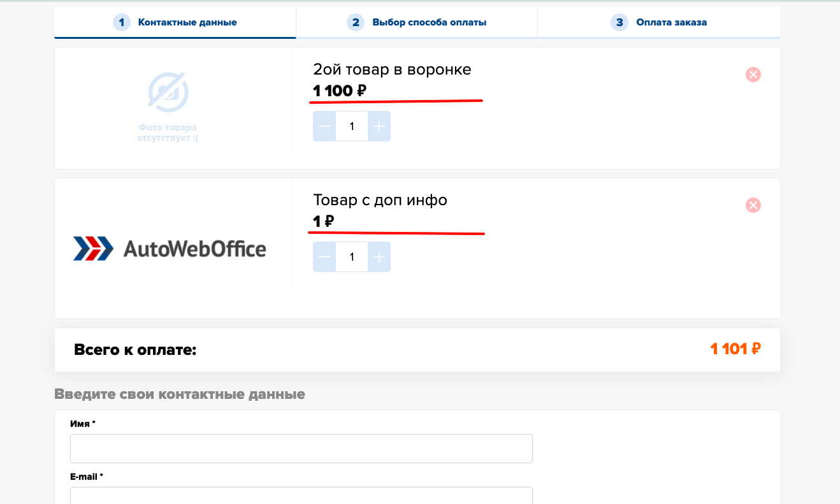Focus quantity field of 2ой товар в воронке
The width and height of the screenshot is (840, 504).
pyautogui.click(x=352, y=126)
